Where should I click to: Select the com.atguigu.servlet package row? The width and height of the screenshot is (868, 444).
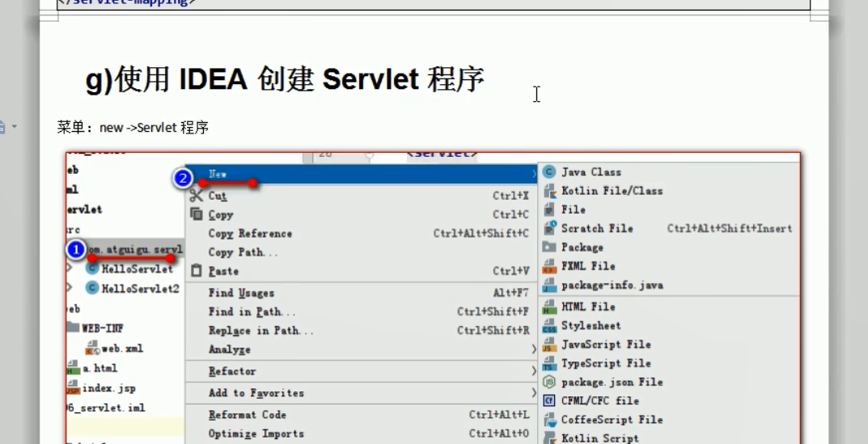click(x=125, y=250)
